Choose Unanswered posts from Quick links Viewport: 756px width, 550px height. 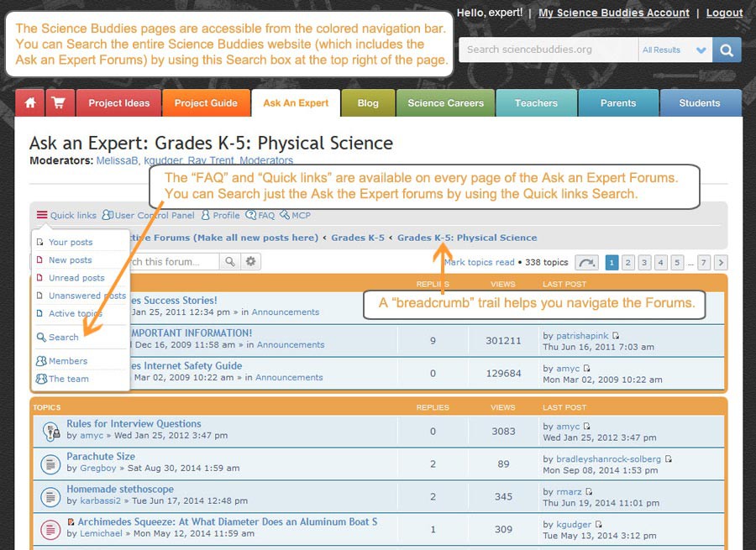point(87,296)
